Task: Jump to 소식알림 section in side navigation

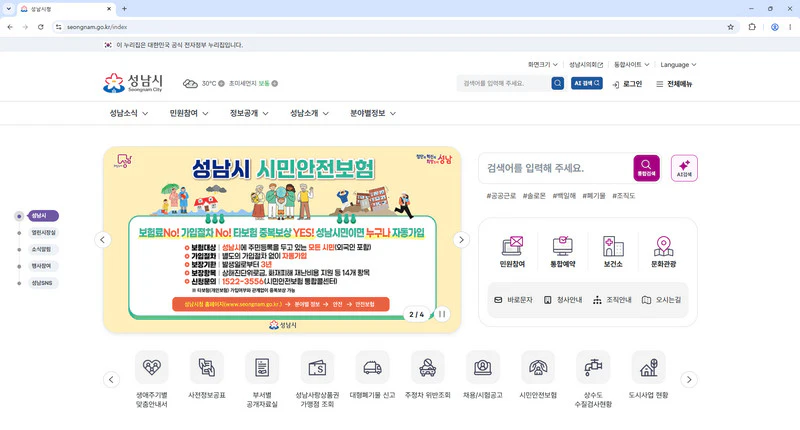Action: 42,249
